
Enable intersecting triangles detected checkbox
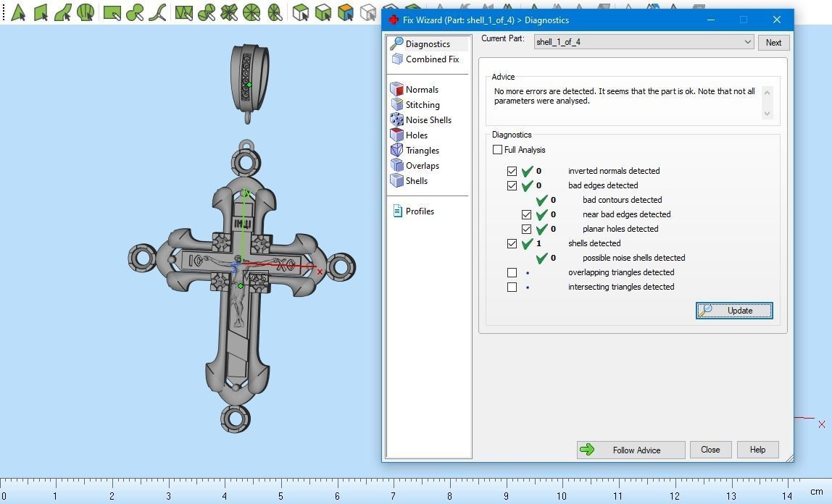[x=512, y=287]
